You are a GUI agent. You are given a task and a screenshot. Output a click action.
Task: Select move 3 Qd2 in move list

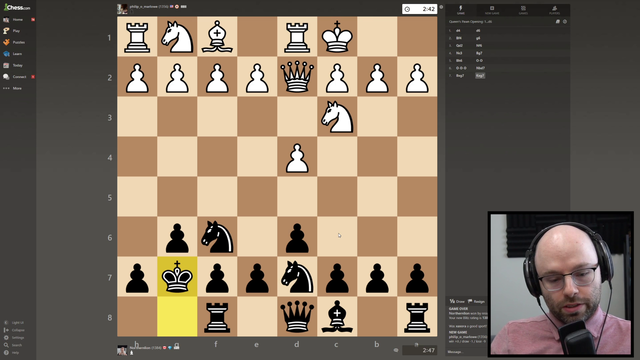point(460,46)
